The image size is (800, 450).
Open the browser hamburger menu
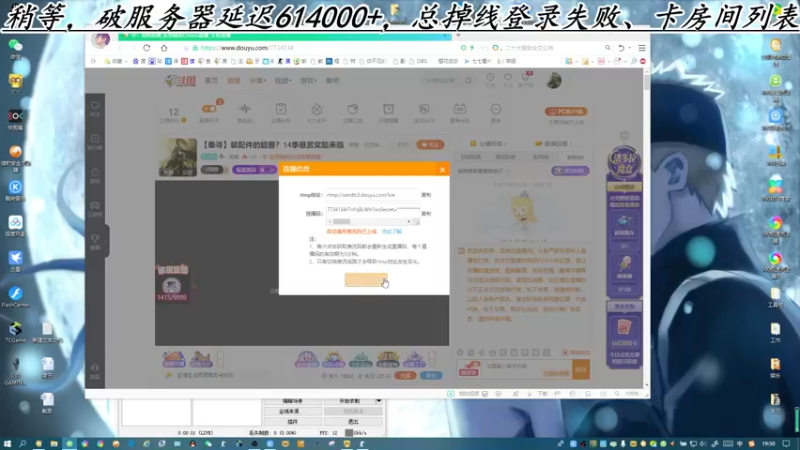point(642,48)
